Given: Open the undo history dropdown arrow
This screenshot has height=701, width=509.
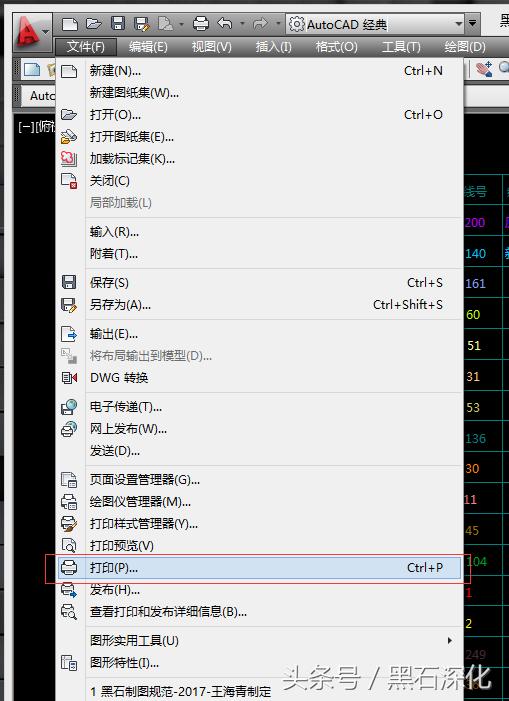Looking at the screenshot, I should [242, 23].
